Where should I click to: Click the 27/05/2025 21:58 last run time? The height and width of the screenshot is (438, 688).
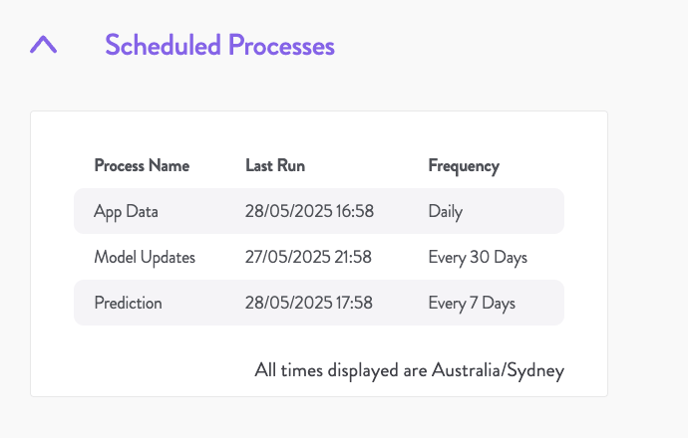click(308, 257)
